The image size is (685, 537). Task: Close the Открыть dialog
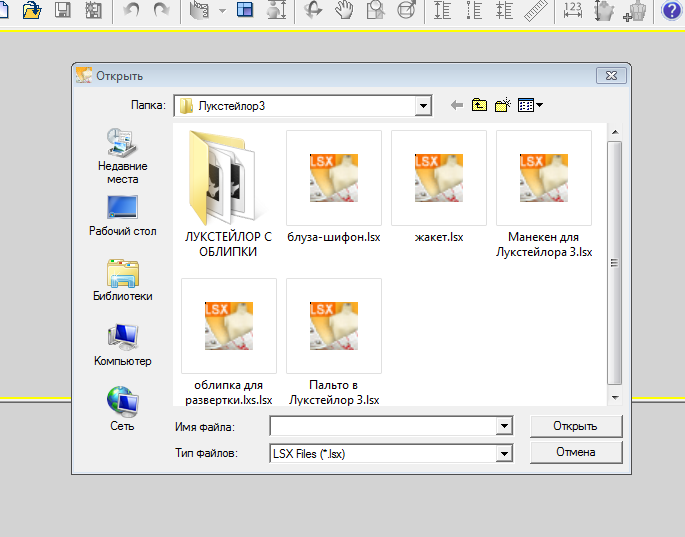[611, 76]
